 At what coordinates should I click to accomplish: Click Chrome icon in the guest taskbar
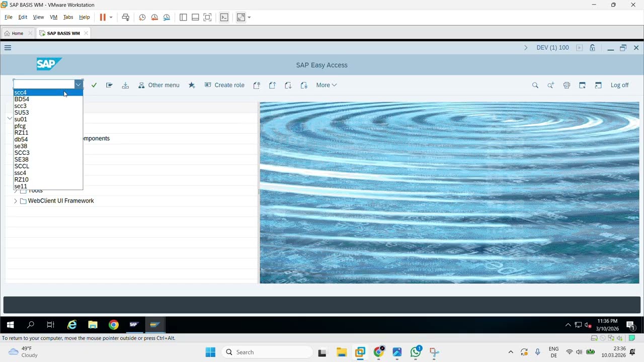(114, 325)
